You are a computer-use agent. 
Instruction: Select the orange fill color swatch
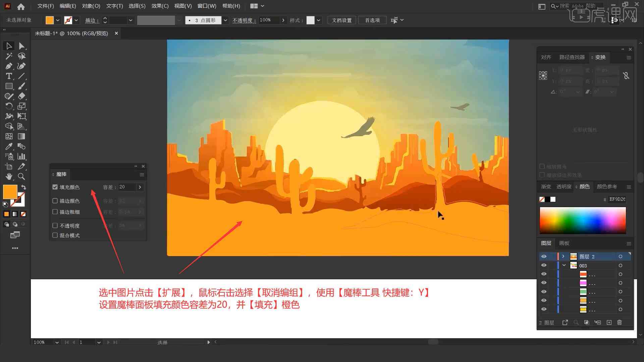point(10,191)
